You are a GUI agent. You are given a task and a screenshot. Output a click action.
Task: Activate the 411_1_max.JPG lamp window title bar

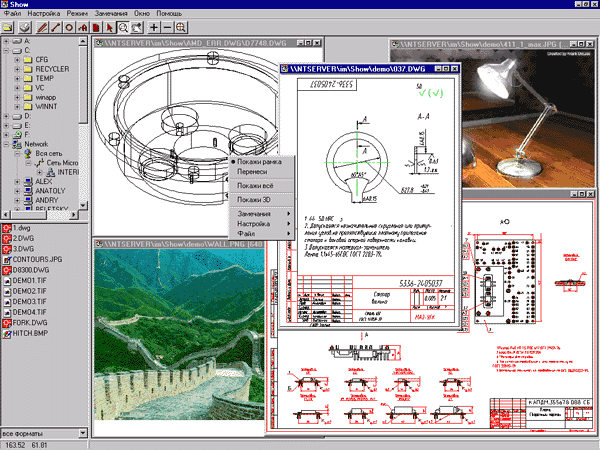tap(493, 44)
